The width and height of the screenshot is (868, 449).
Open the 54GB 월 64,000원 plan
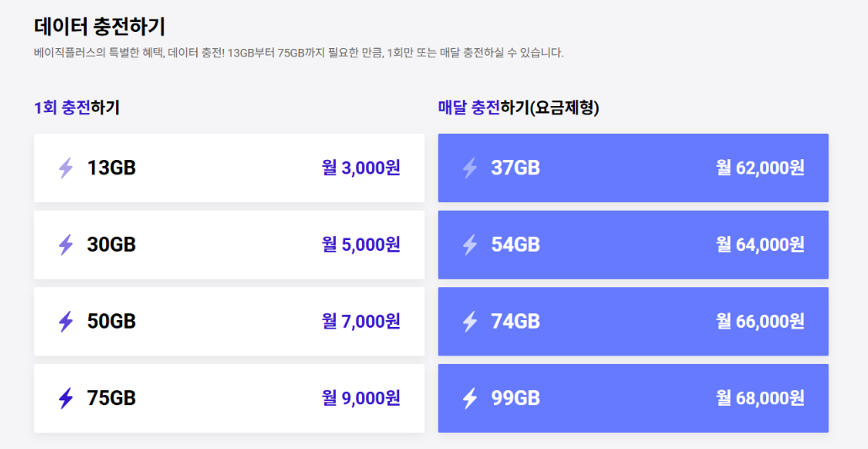(x=633, y=244)
